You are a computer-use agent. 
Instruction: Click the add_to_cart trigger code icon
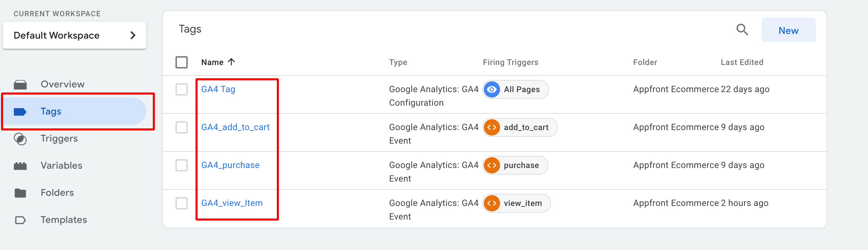point(492,127)
